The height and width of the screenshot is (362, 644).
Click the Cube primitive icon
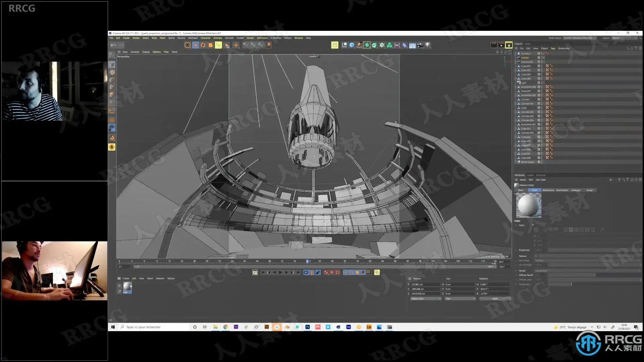352,45
